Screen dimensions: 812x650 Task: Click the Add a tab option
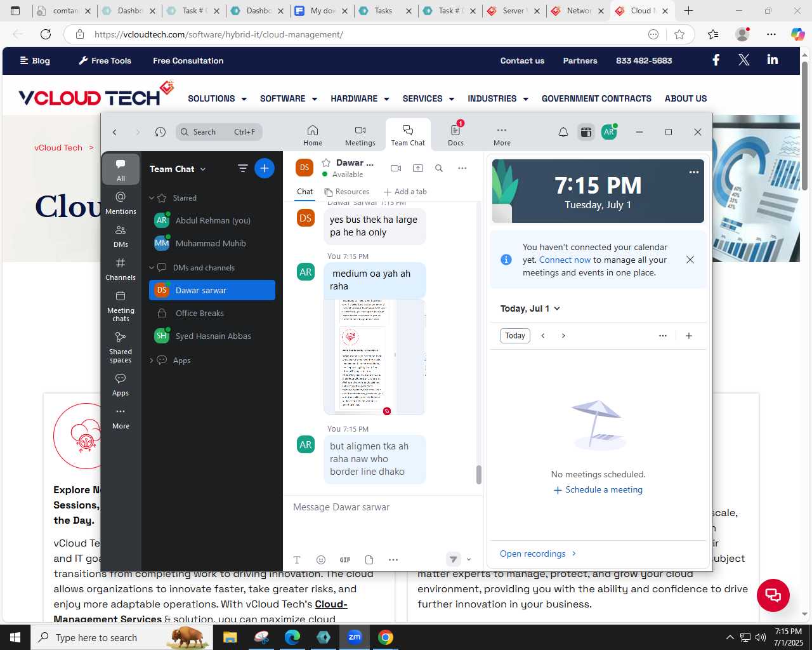pyautogui.click(x=405, y=192)
